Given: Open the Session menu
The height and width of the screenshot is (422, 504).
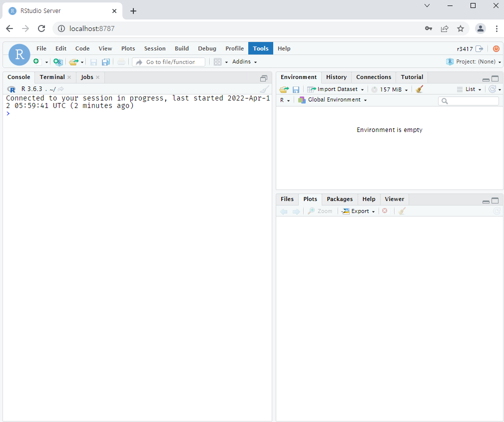Looking at the screenshot, I should [155, 48].
